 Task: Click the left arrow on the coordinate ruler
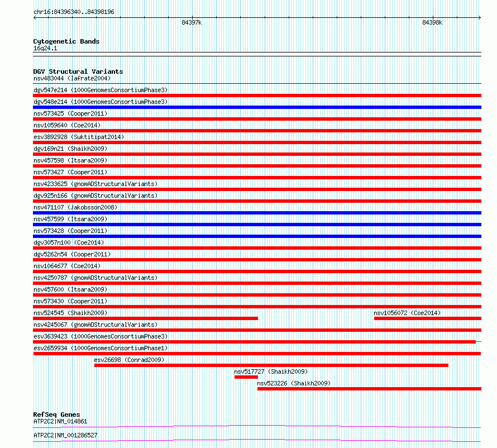35,18
